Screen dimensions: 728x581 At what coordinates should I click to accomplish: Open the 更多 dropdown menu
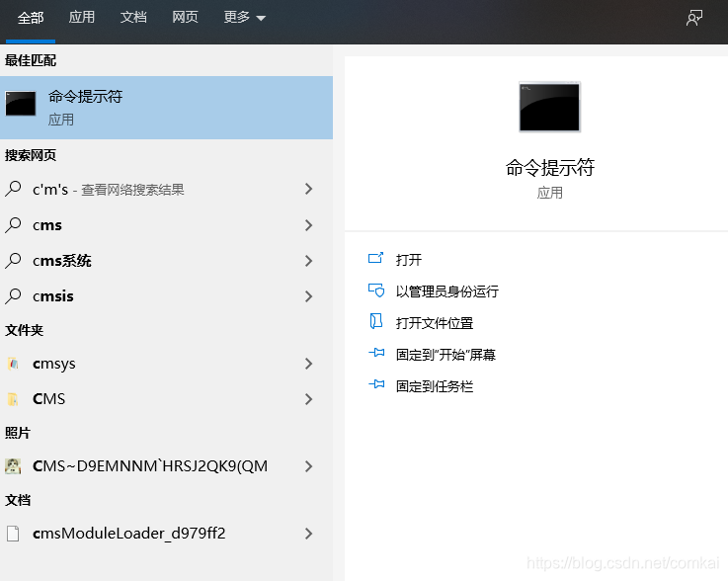click(244, 17)
